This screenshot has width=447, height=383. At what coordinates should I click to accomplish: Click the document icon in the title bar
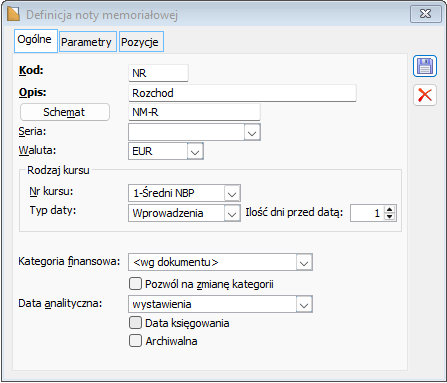13,14
